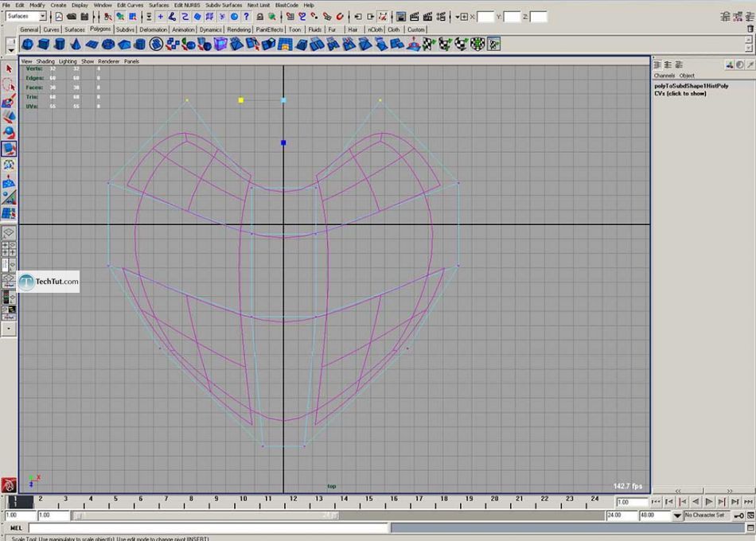756x541 pixels.
Task: Click play backwards button
Action: 696,502
